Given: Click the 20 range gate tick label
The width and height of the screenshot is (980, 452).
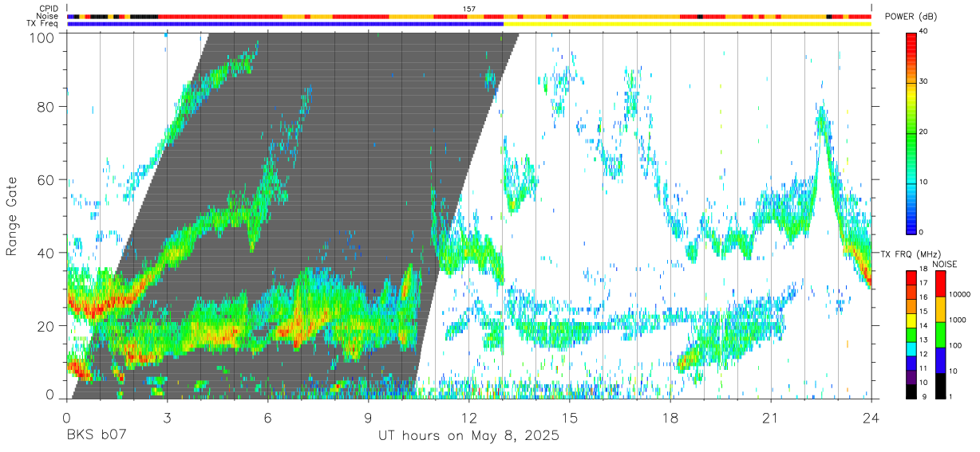Looking at the screenshot, I should tap(47, 325).
